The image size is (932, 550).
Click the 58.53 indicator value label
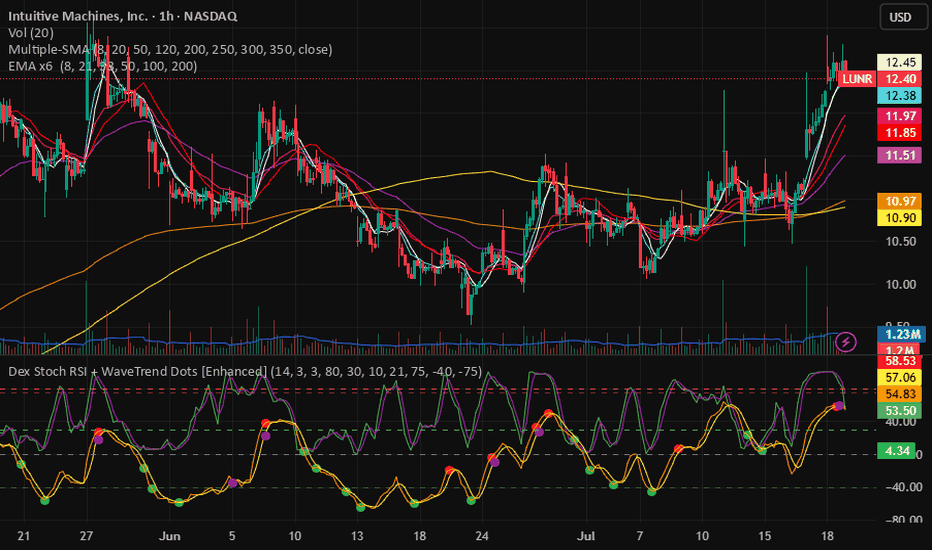tap(900, 361)
